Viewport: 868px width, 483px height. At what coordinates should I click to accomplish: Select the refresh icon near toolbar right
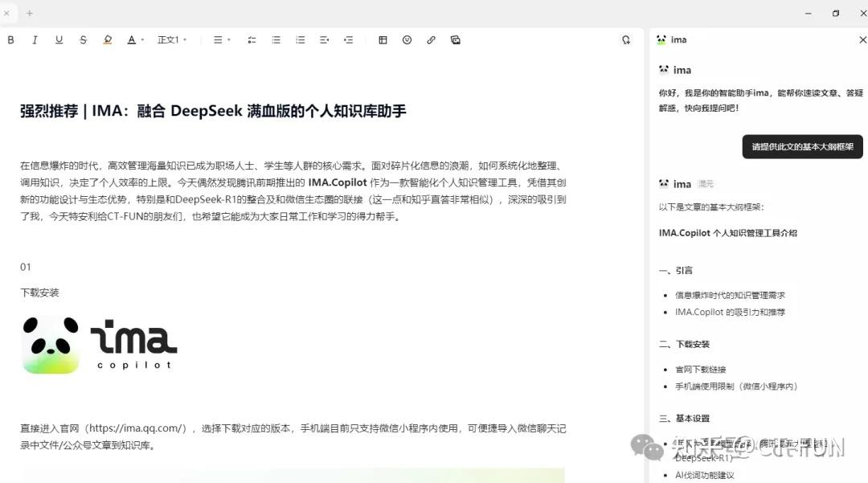tap(626, 39)
